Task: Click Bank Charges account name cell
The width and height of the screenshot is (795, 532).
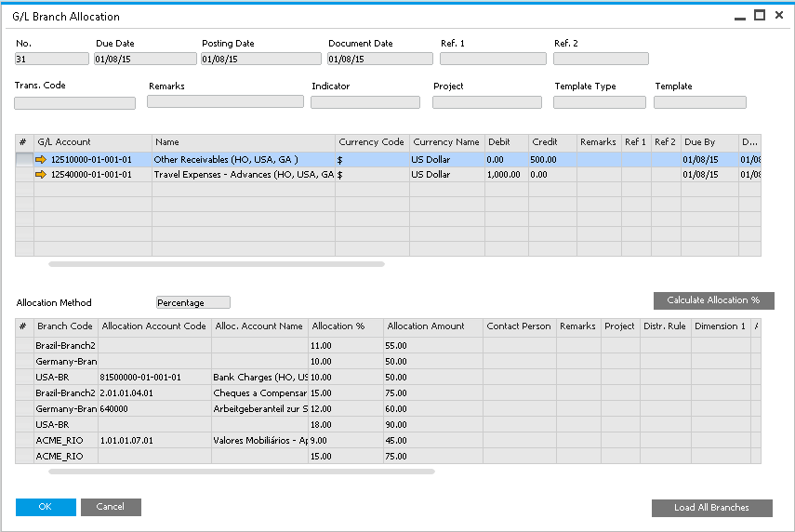Action: [x=259, y=378]
